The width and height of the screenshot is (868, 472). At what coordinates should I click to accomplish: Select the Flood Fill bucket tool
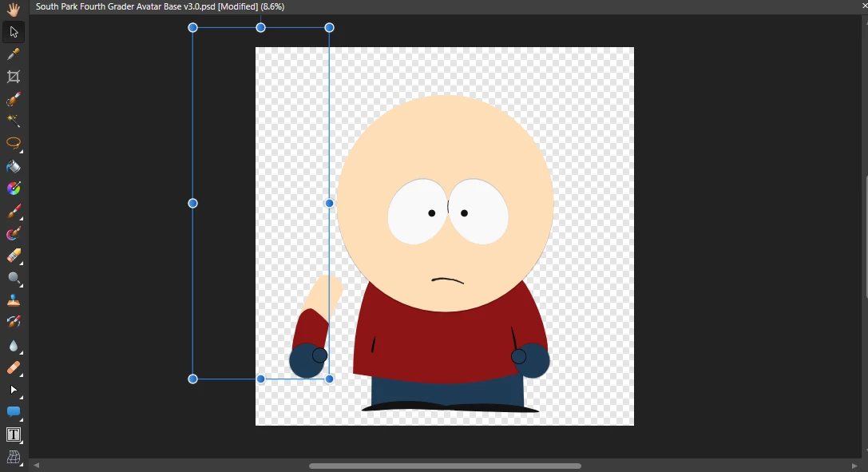14,166
